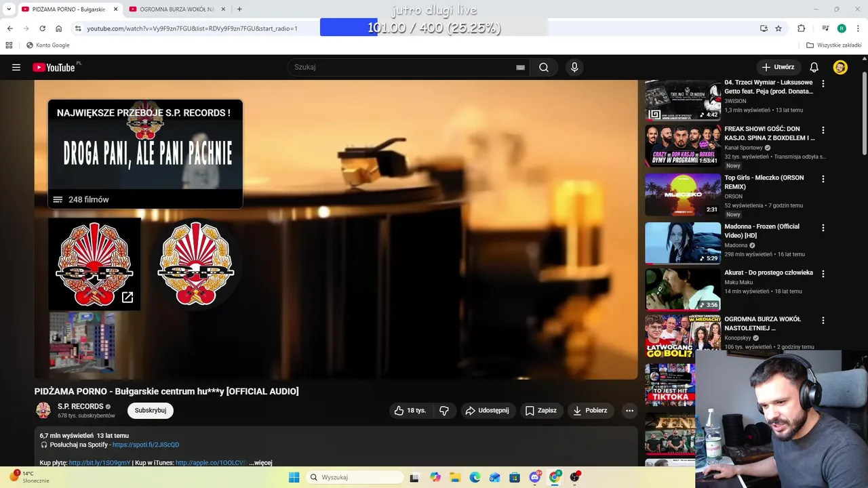868x488 pixels.
Task: Start voice search with the microphone
Action: click(574, 67)
